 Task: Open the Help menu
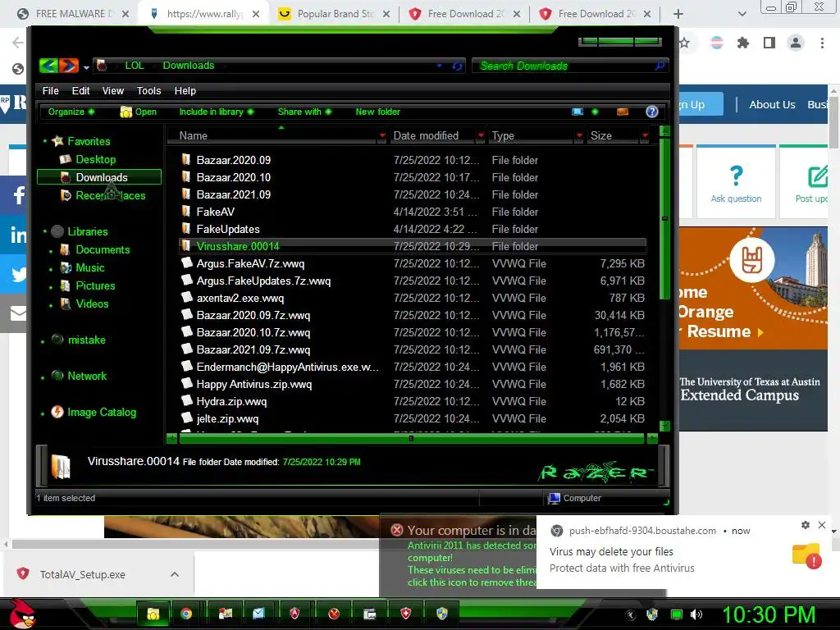tap(185, 90)
